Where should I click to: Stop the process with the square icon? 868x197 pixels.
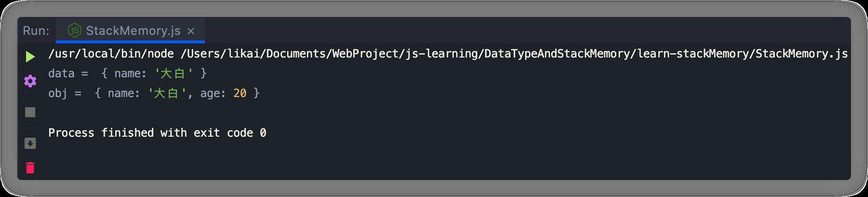coord(30,112)
